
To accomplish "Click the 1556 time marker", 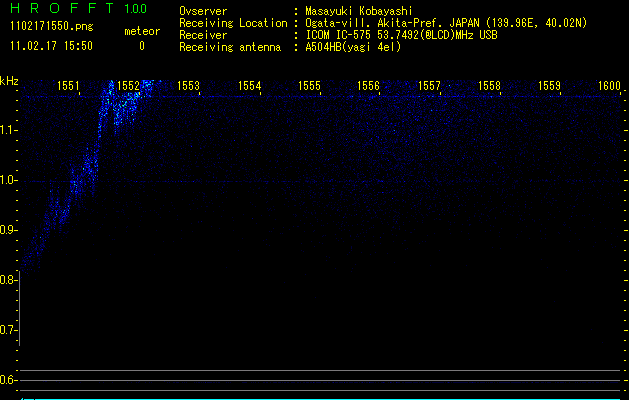I will coord(368,85).
